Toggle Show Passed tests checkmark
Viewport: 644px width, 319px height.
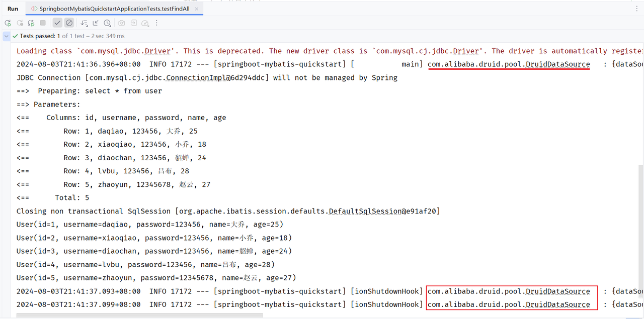57,23
